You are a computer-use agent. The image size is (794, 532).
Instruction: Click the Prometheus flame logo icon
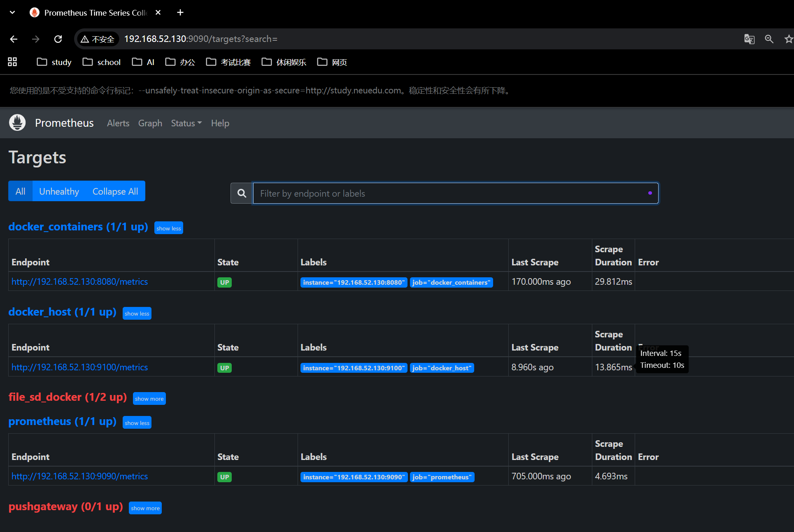click(x=17, y=123)
